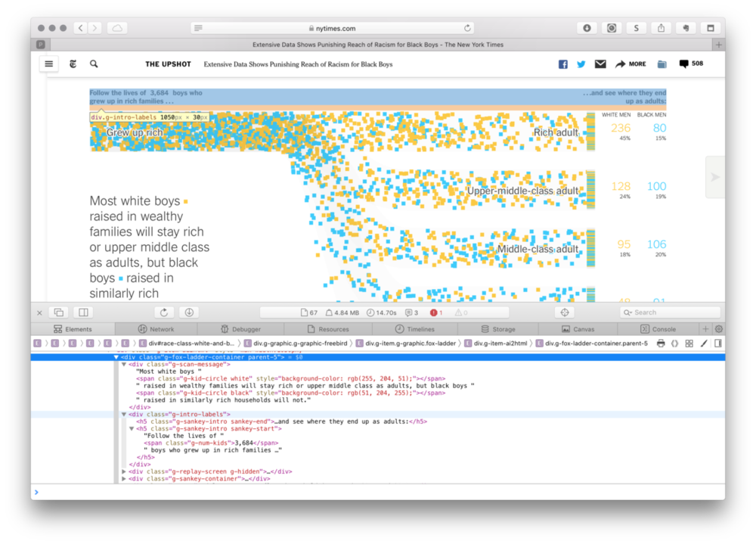This screenshot has height=544, width=756.
Task: Dock the inspector to the side
Action: coord(83,312)
